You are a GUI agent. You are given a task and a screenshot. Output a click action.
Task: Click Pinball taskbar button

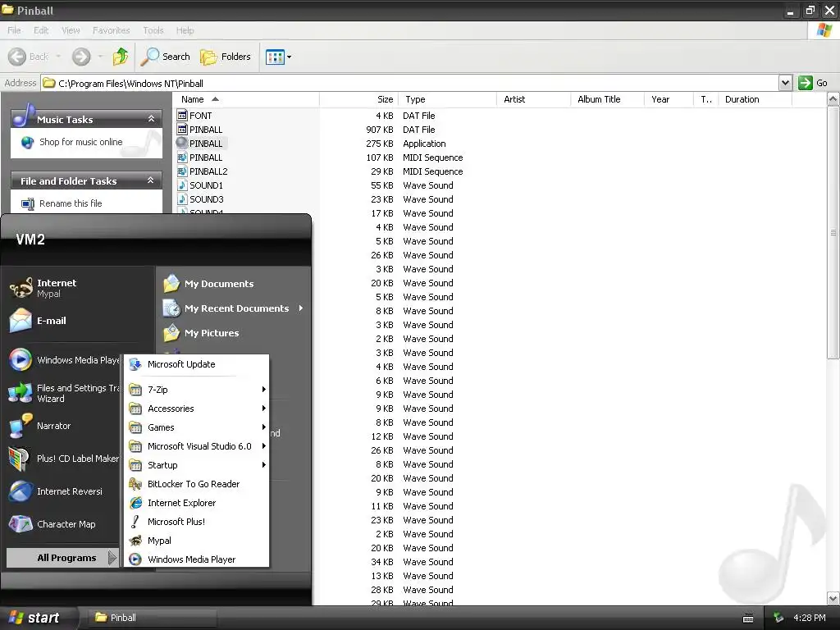pos(150,618)
